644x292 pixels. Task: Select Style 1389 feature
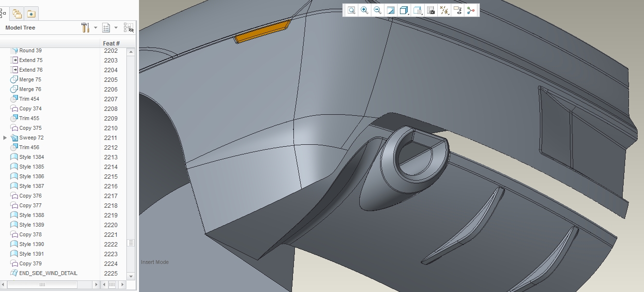coord(31,225)
